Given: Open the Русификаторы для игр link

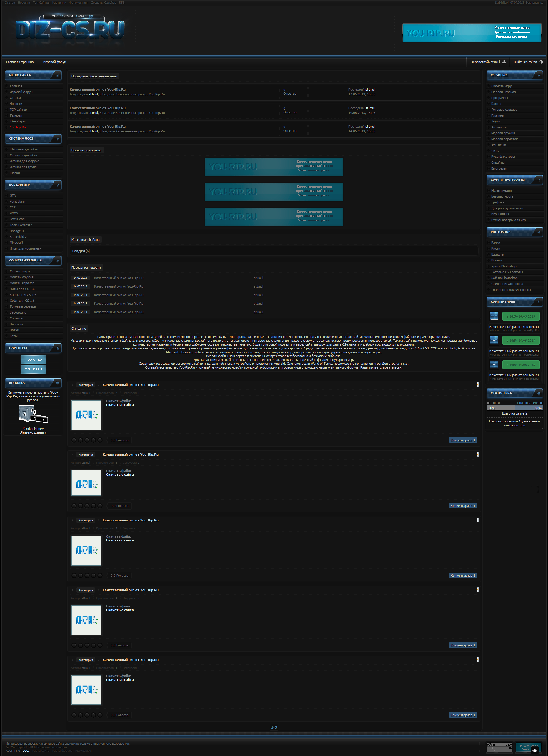Looking at the screenshot, I should point(508,220).
